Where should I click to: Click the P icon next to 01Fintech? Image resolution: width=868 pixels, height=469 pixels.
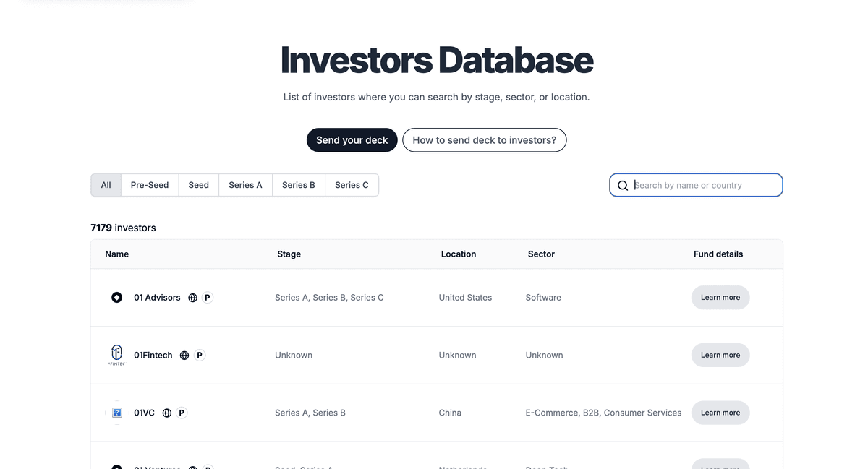(x=200, y=356)
